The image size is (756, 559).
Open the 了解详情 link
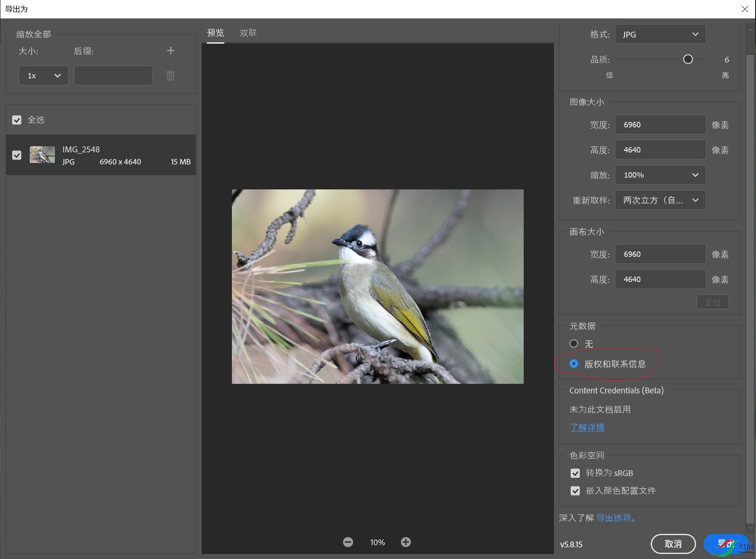[x=587, y=427]
